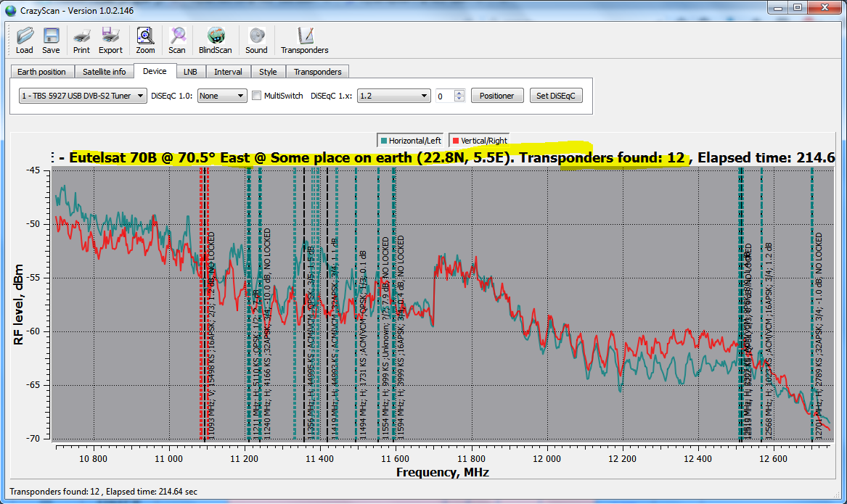Click the Load toolbar icon
Image resolution: width=847 pixels, height=504 pixels.
(x=25, y=40)
